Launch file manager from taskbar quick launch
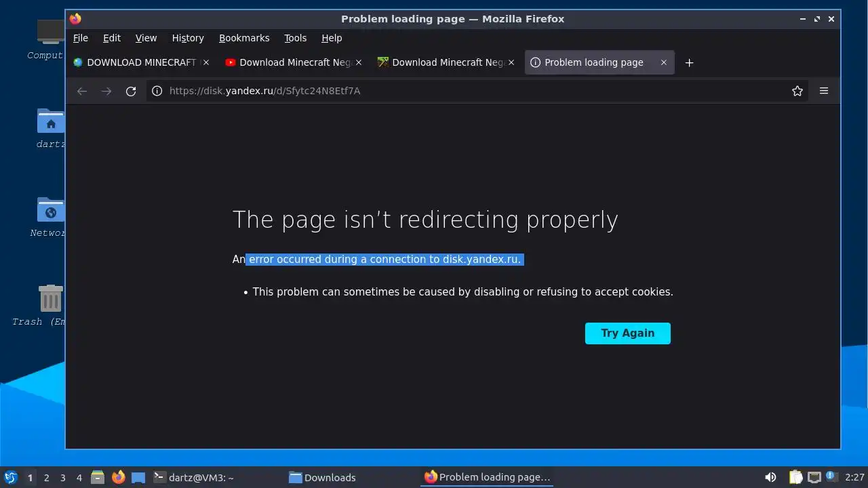Viewport: 868px width, 488px height. (98, 477)
